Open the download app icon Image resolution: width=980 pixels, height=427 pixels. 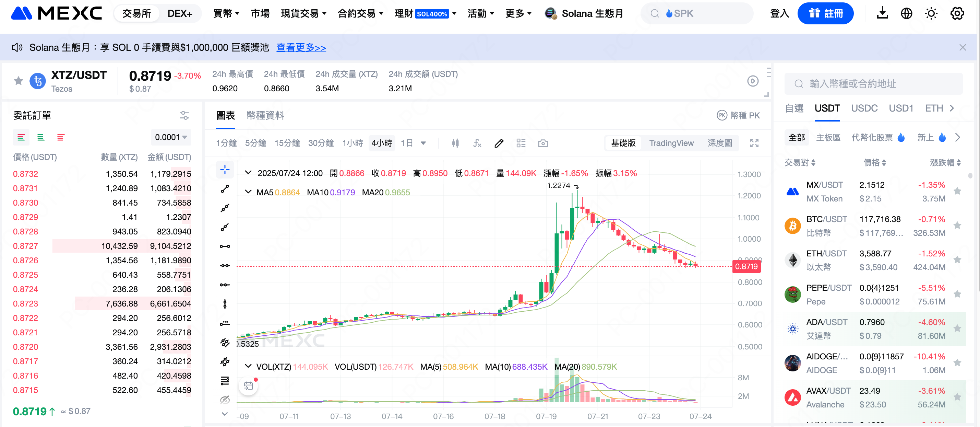click(x=882, y=13)
